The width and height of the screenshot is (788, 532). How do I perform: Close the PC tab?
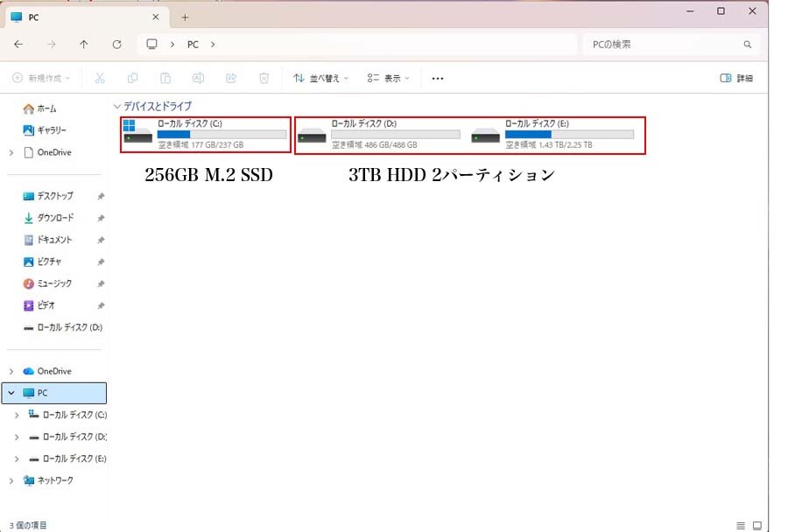(x=156, y=17)
